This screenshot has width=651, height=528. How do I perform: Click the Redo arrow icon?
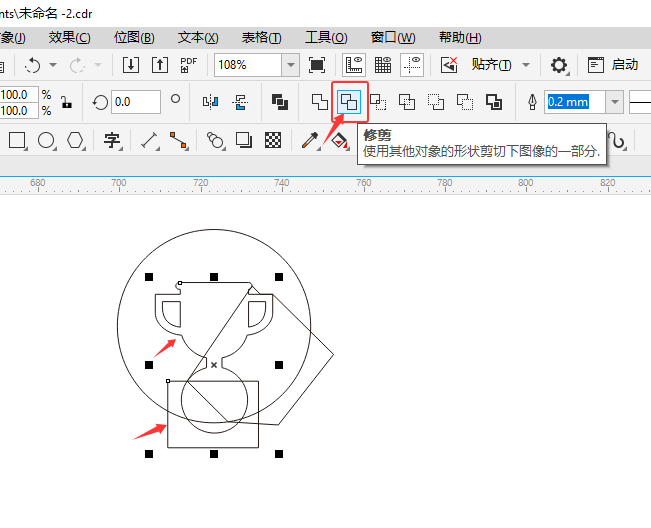tap(77, 65)
